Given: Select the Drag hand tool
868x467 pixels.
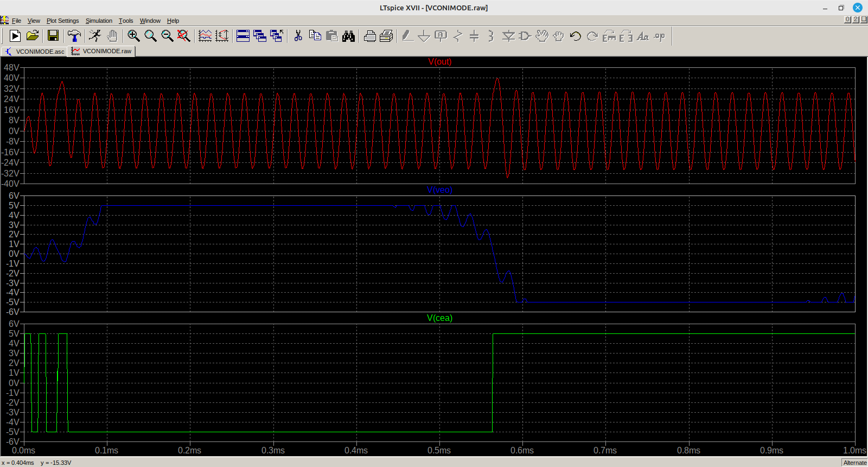Looking at the screenshot, I should [x=558, y=36].
